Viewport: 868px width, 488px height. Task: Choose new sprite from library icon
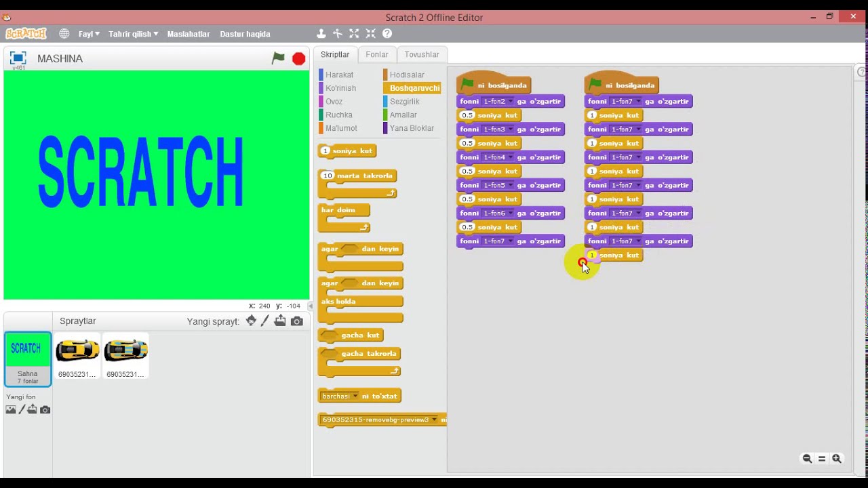pos(252,321)
